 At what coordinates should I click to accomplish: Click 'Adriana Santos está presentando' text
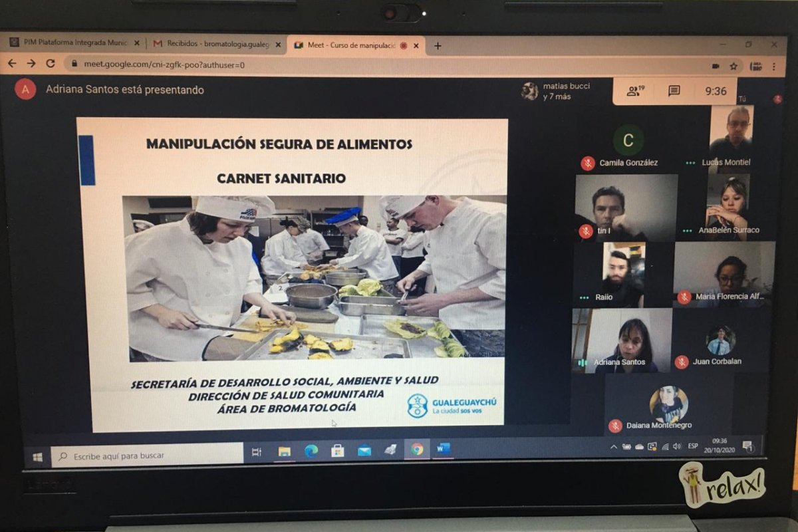(x=125, y=90)
